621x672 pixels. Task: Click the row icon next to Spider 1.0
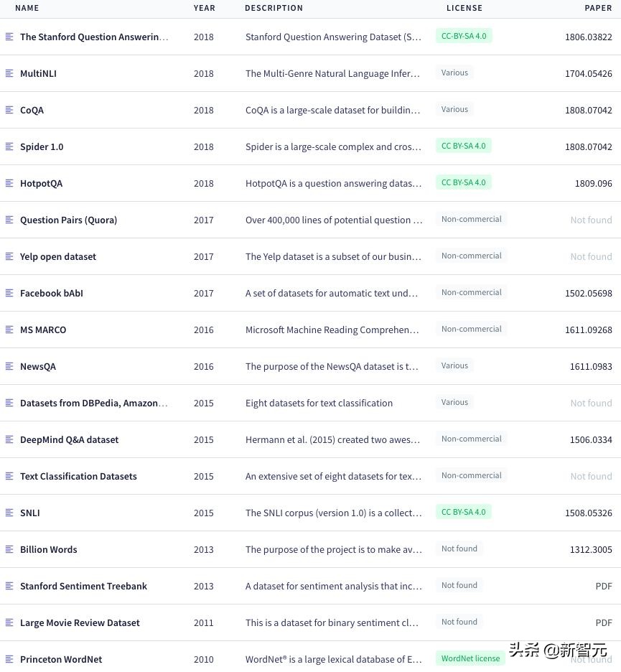[x=9, y=146]
